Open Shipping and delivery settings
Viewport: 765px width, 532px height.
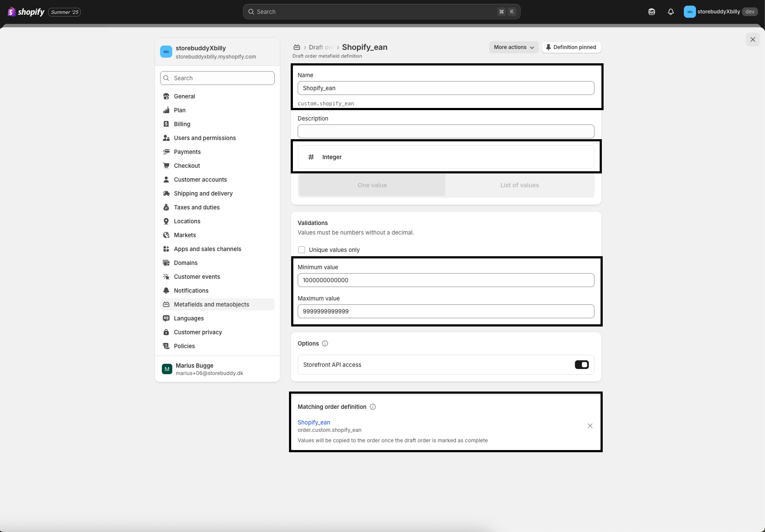(x=217, y=193)
